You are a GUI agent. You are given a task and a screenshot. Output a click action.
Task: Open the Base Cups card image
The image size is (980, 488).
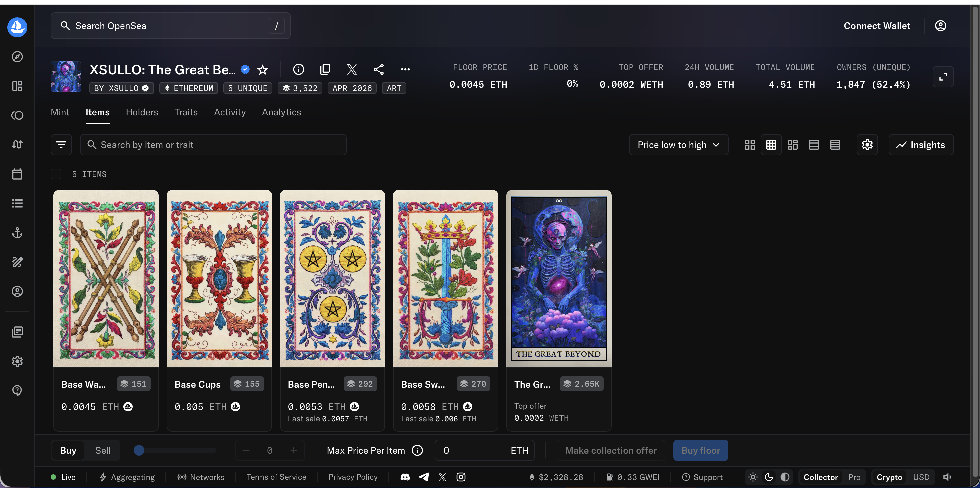[219, 279]
